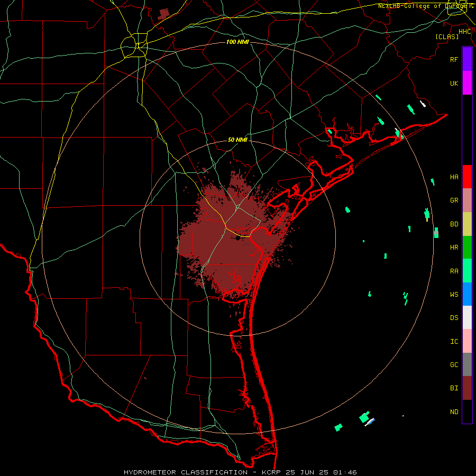Click the 25 JUN 25 date text
The height and width of the screenshot is (476, 476).
(307, 472)
